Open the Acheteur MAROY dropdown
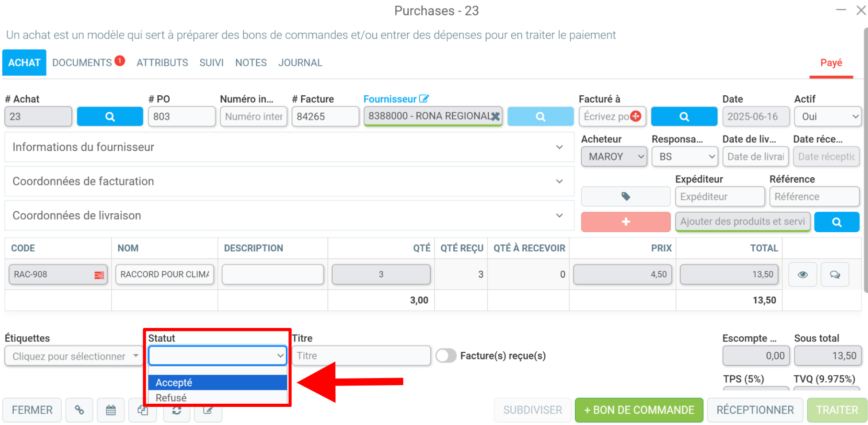The width and height of the screenshot is (868, 425). [x=614, y=156]
